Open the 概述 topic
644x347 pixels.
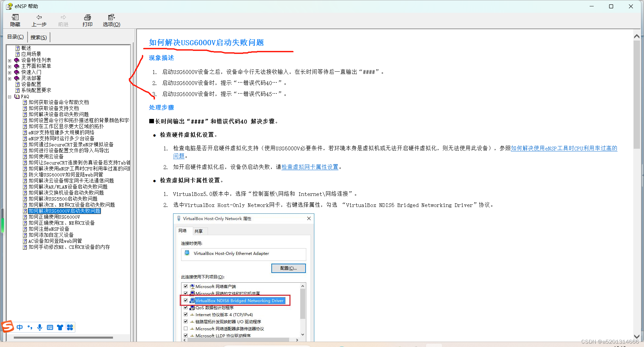point(26,48)
